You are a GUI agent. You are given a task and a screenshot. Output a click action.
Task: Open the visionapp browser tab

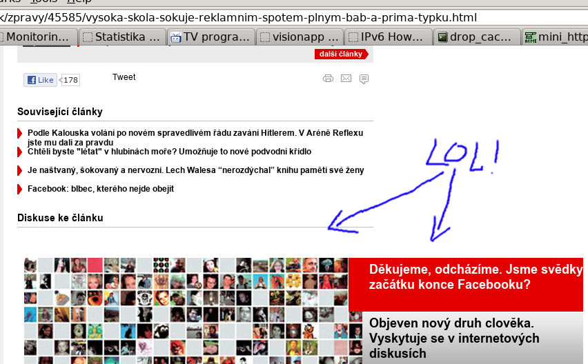tap(300, 37)
